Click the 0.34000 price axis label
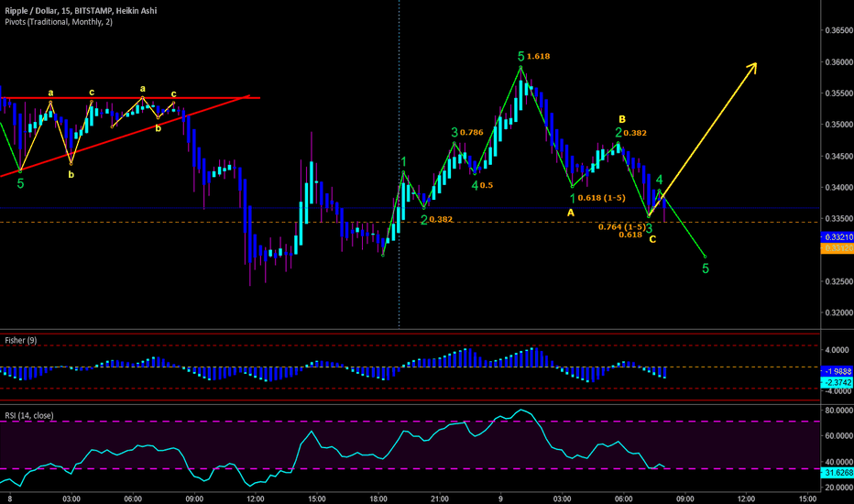 click(838, 188)
